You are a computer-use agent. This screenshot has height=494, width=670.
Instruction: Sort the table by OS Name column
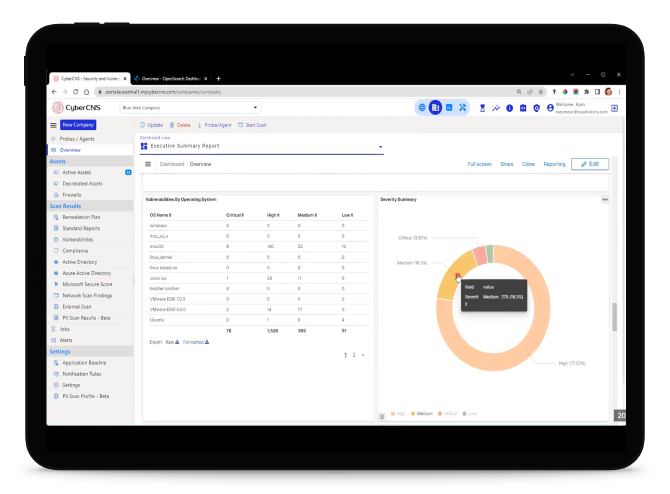(x=161, y=215)
